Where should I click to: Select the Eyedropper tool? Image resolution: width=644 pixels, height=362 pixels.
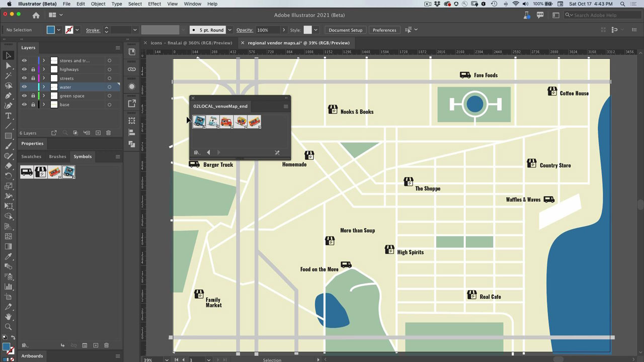(9, 256)
